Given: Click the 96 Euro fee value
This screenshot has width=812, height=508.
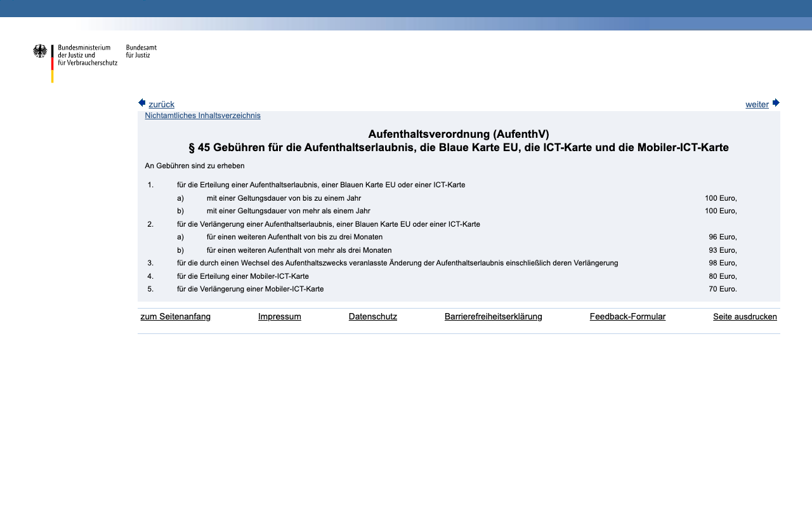Looking at the screenshot, I should [723, 237].
